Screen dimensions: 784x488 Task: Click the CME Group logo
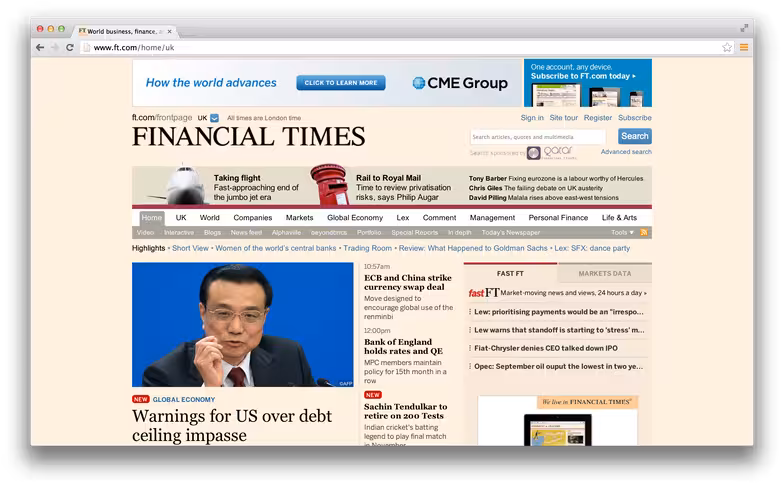(460, 83)
